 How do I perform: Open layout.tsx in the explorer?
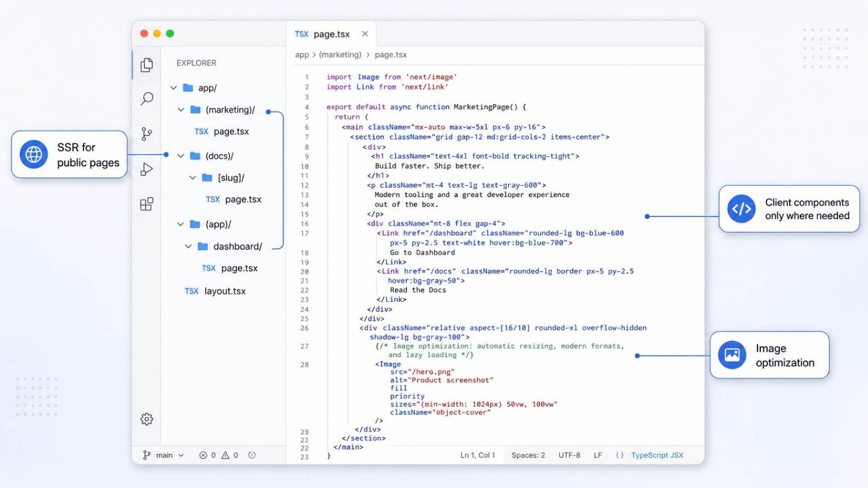point(225,291)
